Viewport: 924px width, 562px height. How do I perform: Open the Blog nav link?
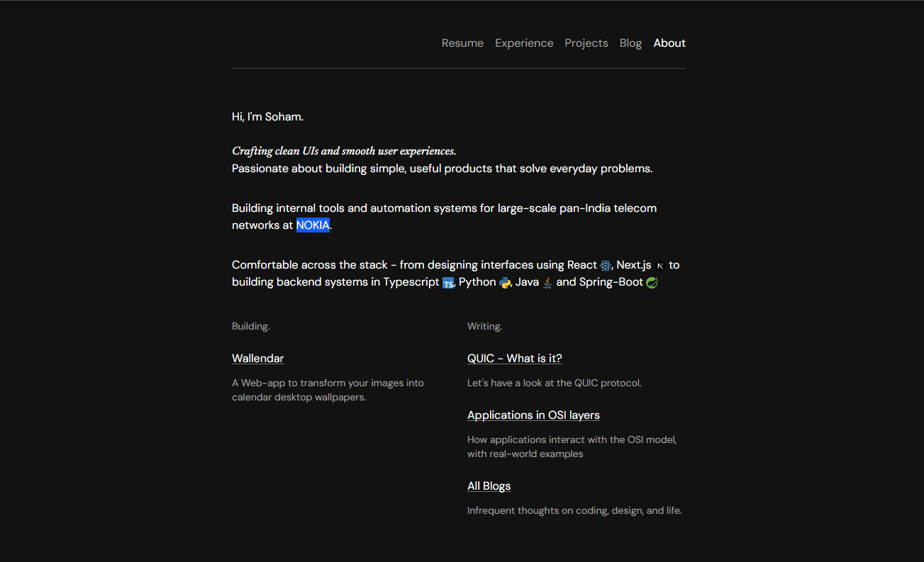(x=630, y=43)
